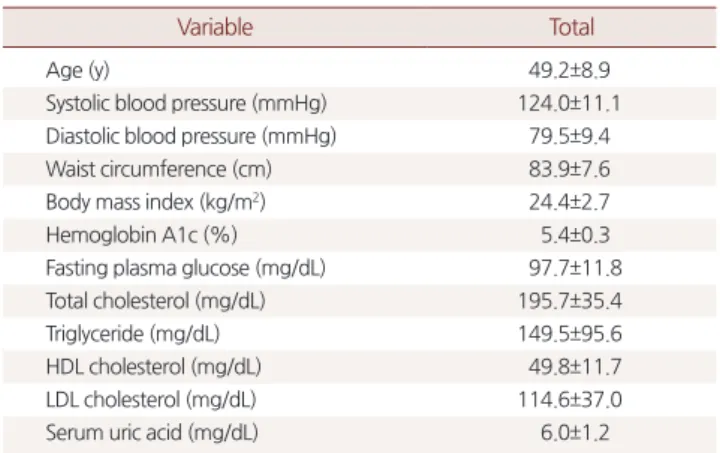Click the value 83.9±7.6
Viewport: 720px width, 453px height.
click(x=569, y=169)
